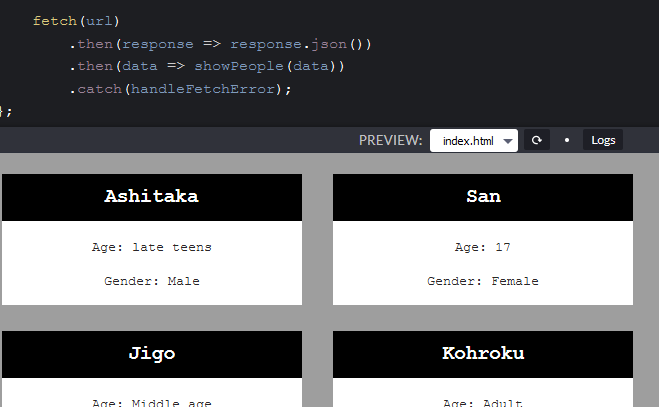Place cursor on response.json() code line

[220, 44]
